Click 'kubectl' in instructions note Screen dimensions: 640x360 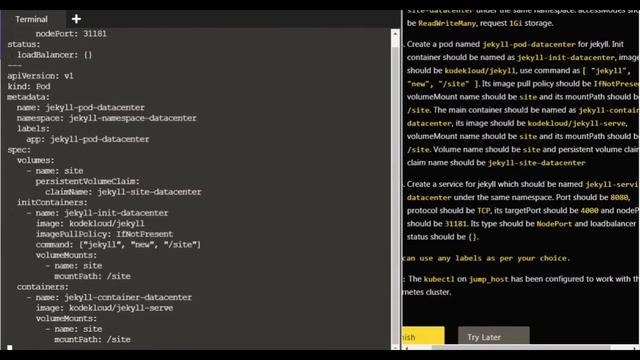pos(439,279)
